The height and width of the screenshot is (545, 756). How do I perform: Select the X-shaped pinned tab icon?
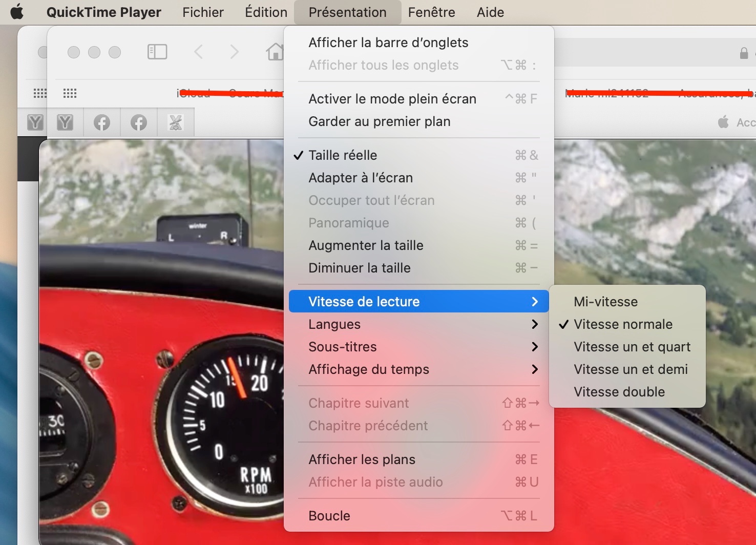tap(176, 122)
